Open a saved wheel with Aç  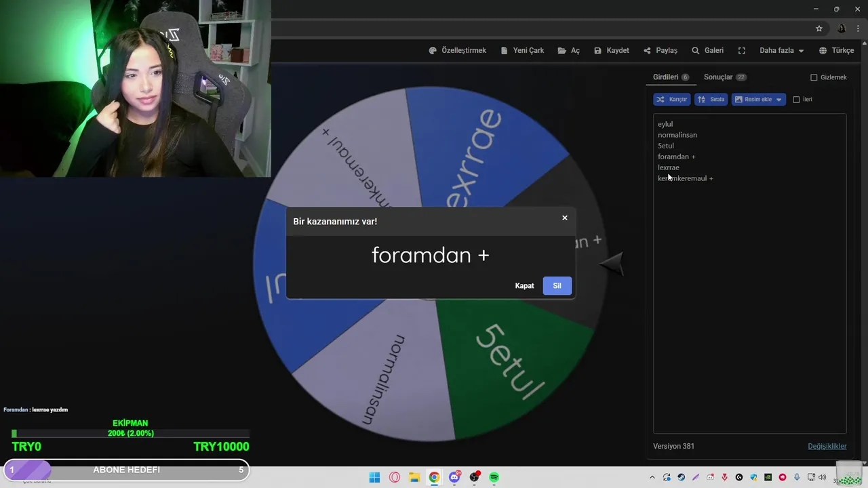point(569,51)
